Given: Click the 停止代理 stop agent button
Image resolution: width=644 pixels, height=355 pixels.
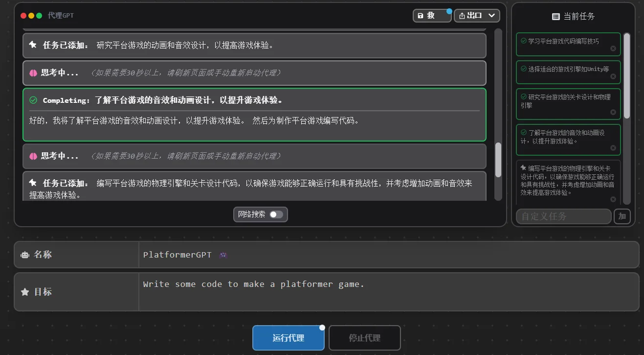Looking at the screenshot, I should (365, 338).
